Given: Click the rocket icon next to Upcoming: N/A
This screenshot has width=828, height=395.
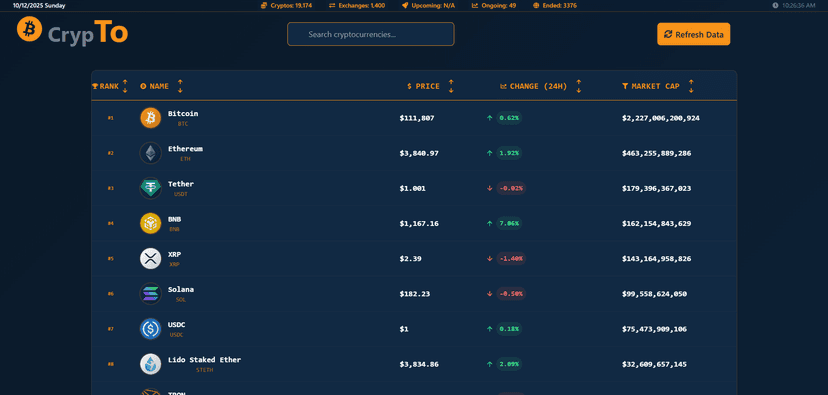Looking at the screenshot, I should click(405, 5).
